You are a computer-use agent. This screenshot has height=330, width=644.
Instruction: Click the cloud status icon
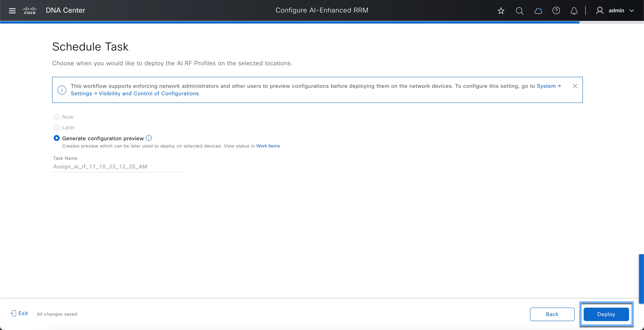[538, 11]
